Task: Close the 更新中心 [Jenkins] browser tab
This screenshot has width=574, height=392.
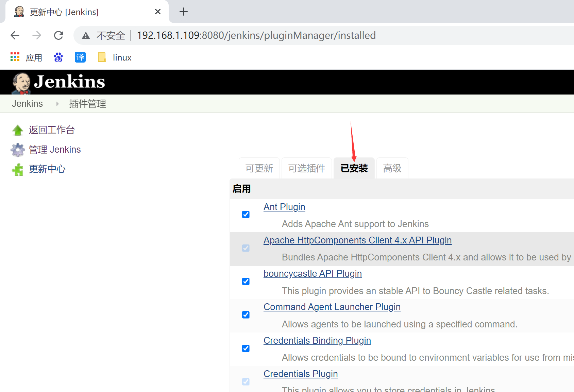Action: pyautogui.click(x=158, y=12)
